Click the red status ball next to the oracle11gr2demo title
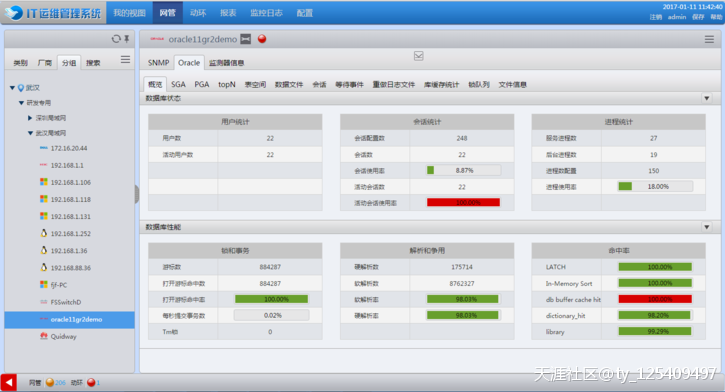Image resolution: width=725 pixels, height=392 pixels. point(262,39)
